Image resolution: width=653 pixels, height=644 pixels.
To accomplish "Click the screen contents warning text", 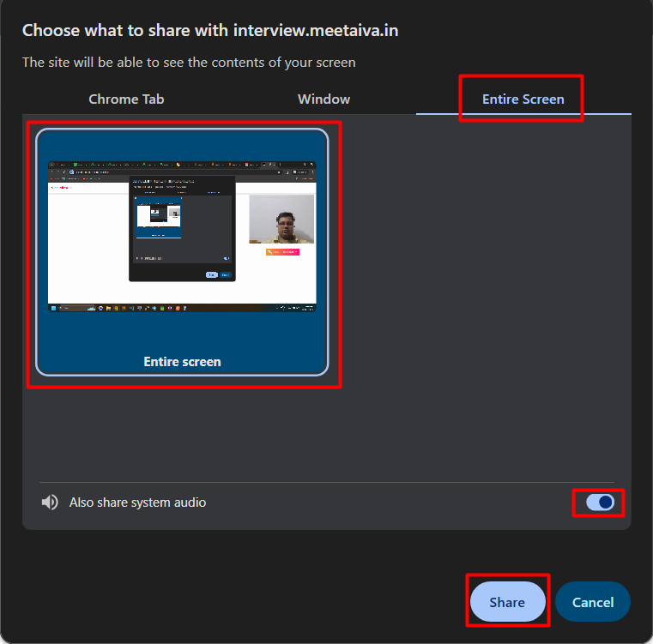I will 189,62.
